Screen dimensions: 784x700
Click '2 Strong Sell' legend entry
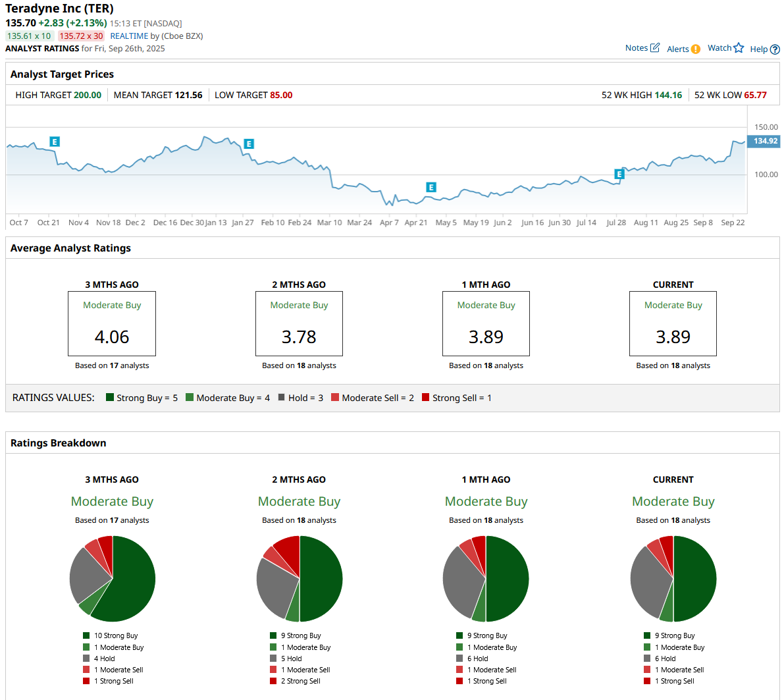pos(296,681)
